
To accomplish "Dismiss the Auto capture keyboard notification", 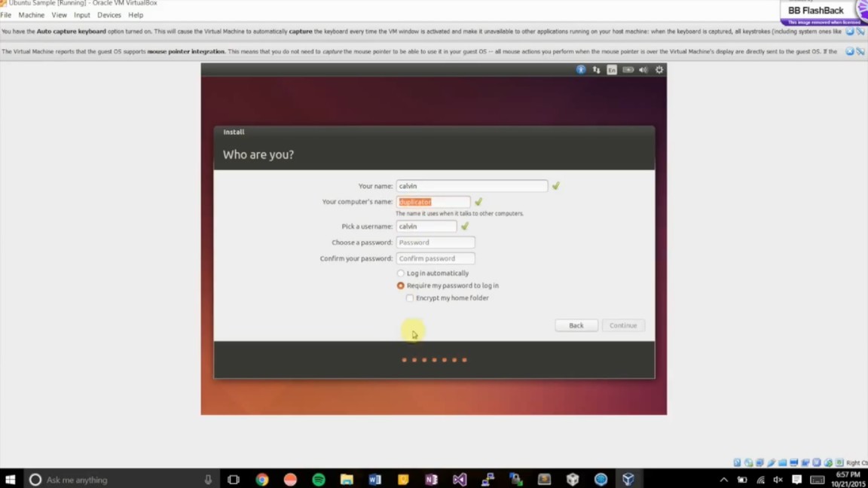I will (850, 32).
